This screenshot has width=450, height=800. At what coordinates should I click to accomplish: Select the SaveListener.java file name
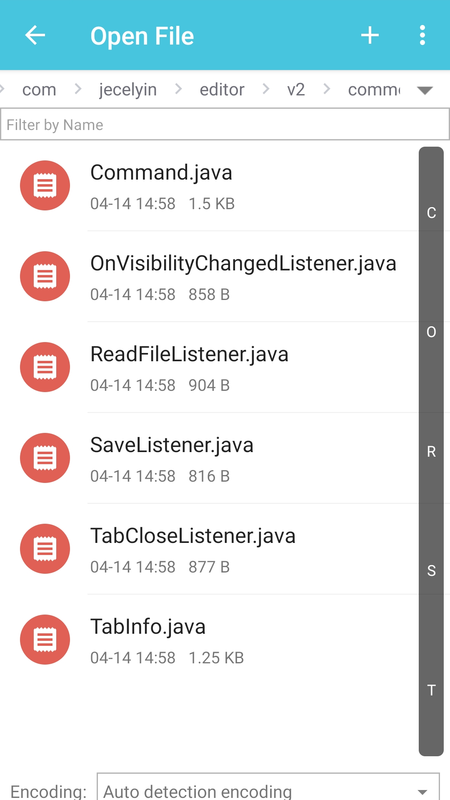pyautogui.click(x=171, y=445)
